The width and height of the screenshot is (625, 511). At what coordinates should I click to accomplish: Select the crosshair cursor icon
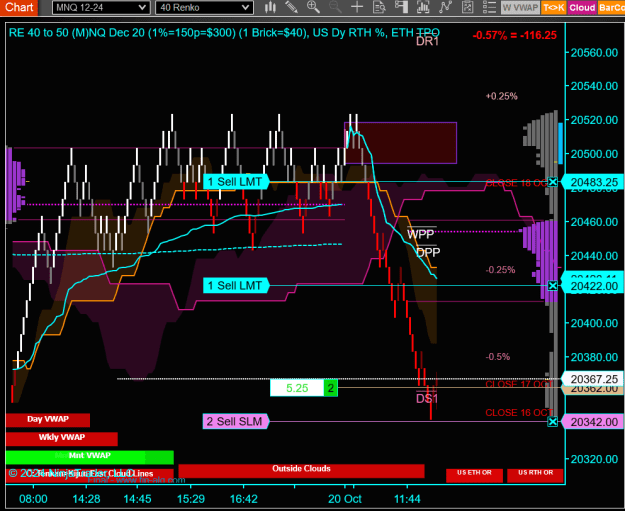357,7
